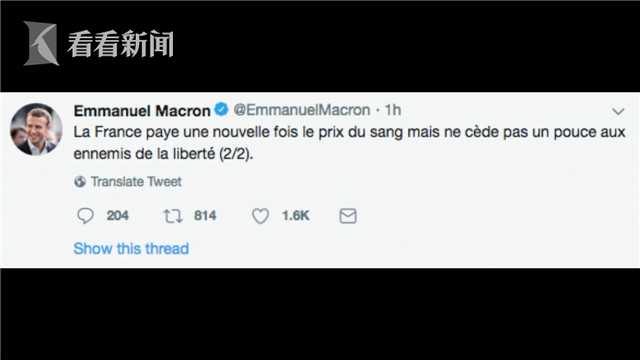Click the Kankan News logo icon
The image size is (640, 360).
pos(41,43)
